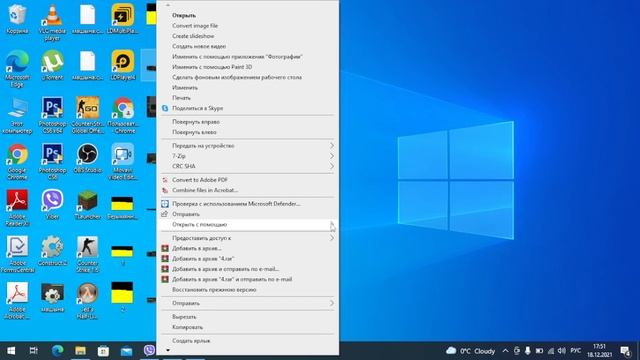The image size is (640, 360).
Task: Select the Movavi Video Editor shortcut
Action: pos(122,162)
